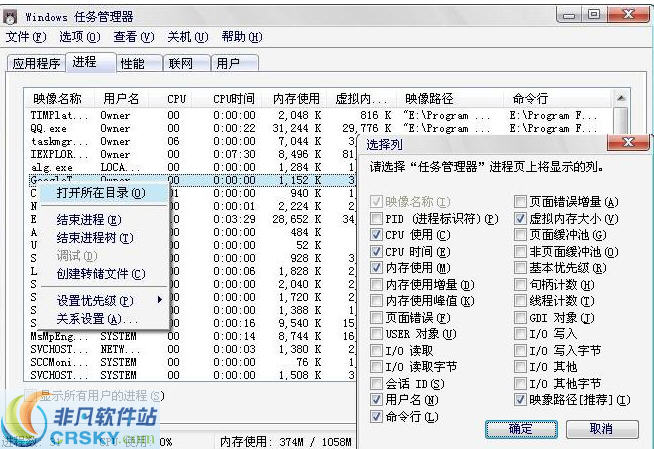Screen dimensions: 654x449
Task: Enable PID (进程标识符) checkbox
Action: [x=376, y=219]
